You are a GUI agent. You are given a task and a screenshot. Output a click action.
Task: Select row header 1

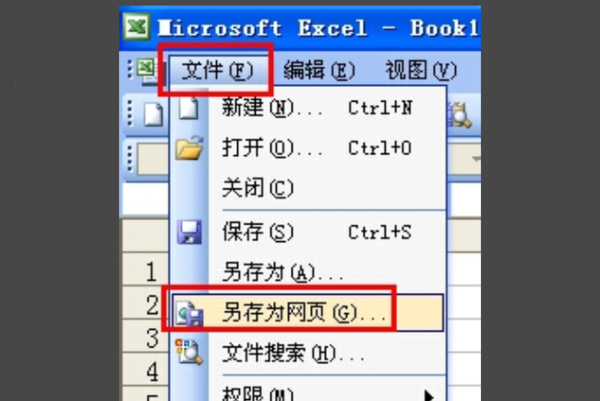tap(145, 271)
